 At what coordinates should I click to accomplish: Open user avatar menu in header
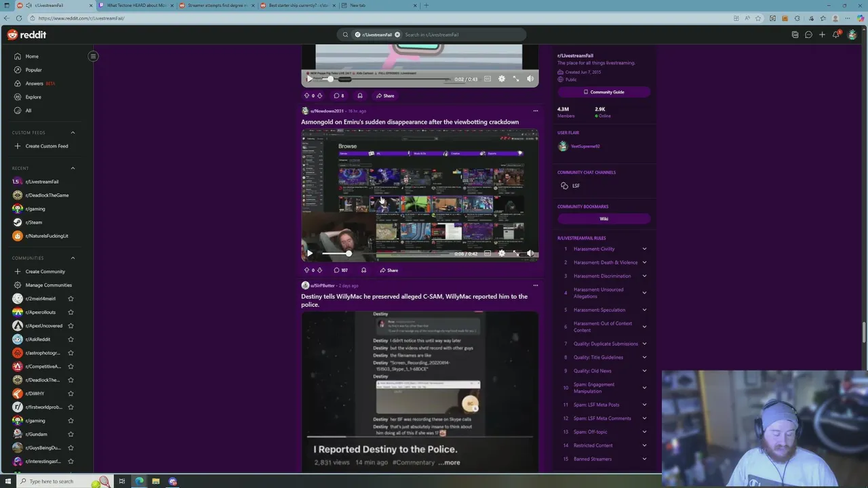852,35
